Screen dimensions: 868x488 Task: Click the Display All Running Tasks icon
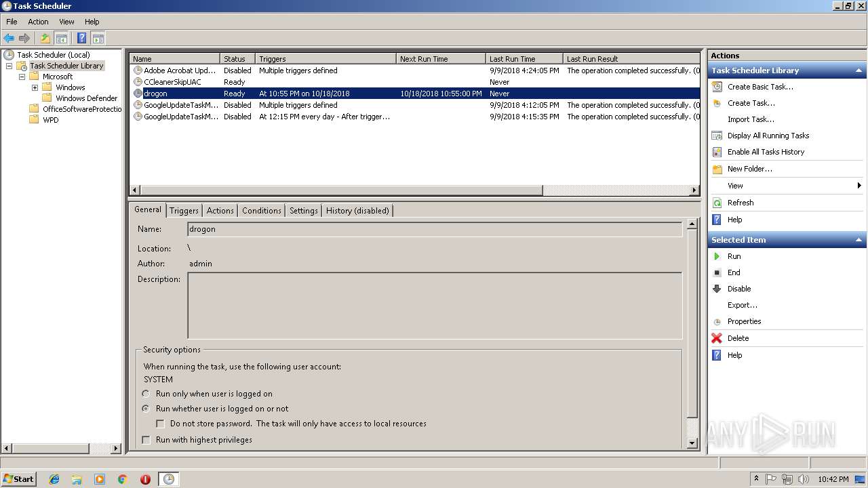click(717, 136)
